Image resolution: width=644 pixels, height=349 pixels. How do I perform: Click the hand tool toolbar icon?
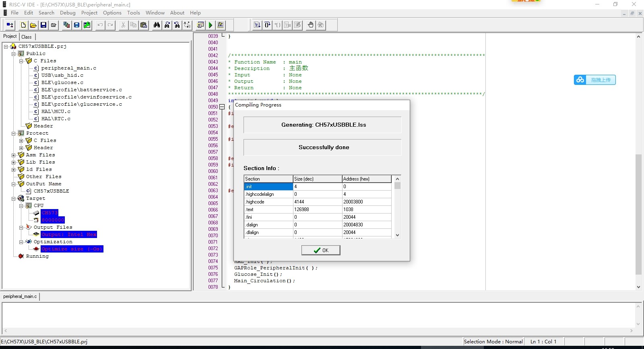coord(310,25)
